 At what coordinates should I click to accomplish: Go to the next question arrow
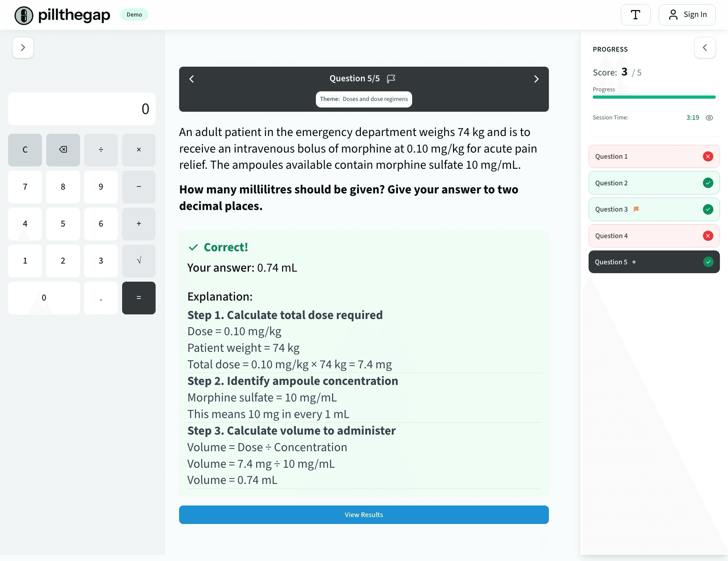[536, 79]
